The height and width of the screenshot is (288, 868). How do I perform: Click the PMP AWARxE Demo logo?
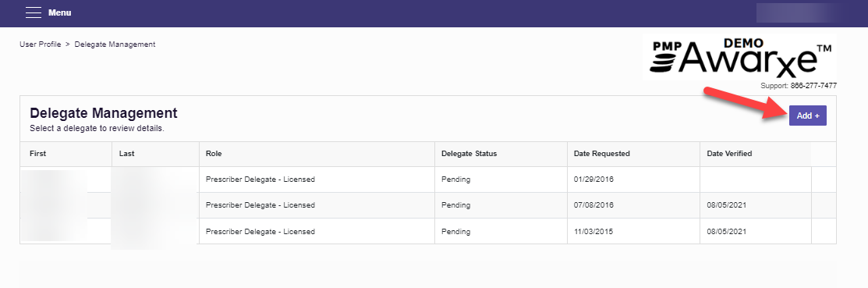click(739, 58)
